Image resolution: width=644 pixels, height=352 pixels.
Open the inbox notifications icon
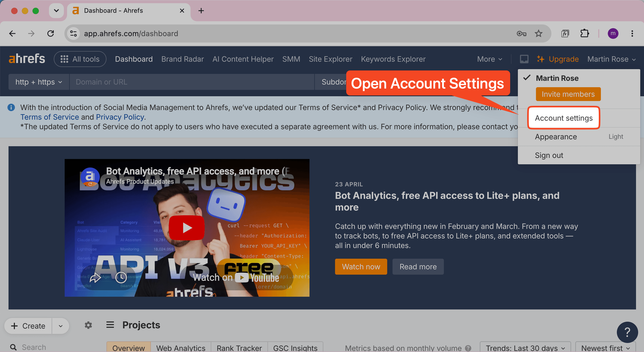(524, 59)
